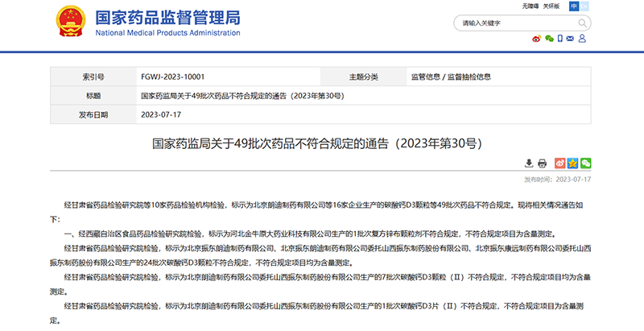Open the WeChat icon under search box
Viewport: 644px width, 331px height.
[x=550, y=39]
